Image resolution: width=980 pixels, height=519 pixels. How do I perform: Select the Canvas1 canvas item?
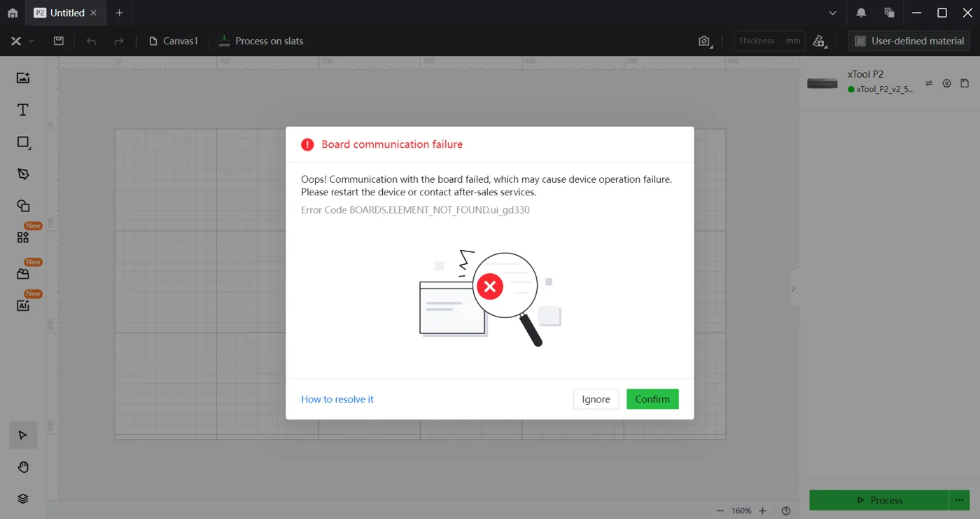(174, 41)
